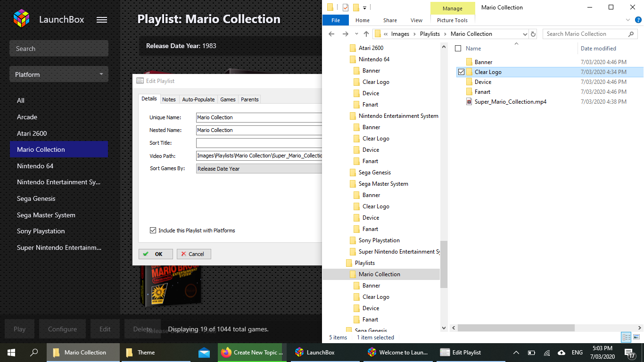Click the Back arrow in File Explorer

point(331,34)
